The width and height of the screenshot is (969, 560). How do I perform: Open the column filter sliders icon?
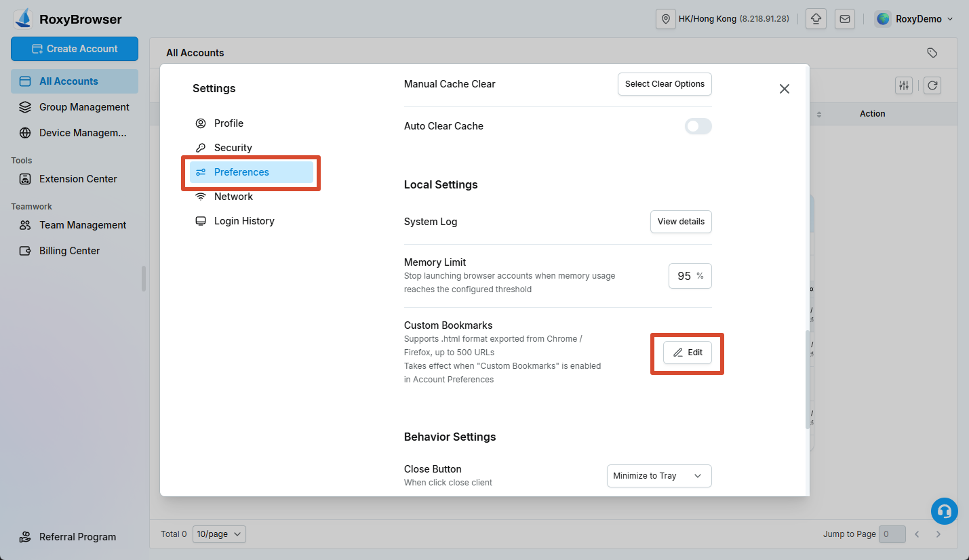904,85
